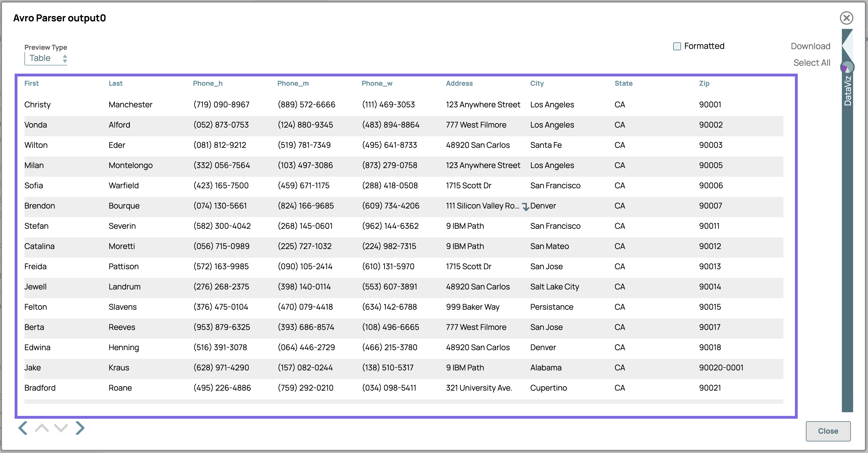Click the Phone_m column header

[x=293, y=83]
